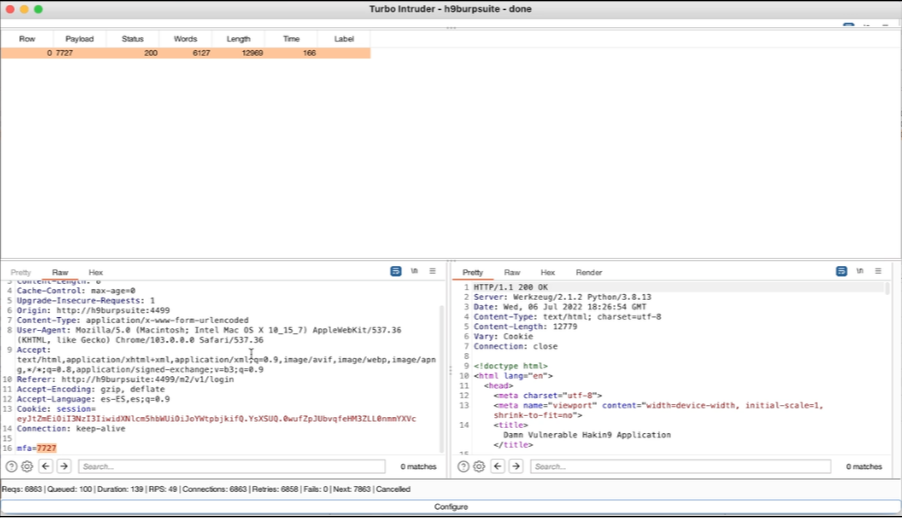This screenshot has width=902, height=518.
Task: Go to next match in response search
Action: point(516,466)
